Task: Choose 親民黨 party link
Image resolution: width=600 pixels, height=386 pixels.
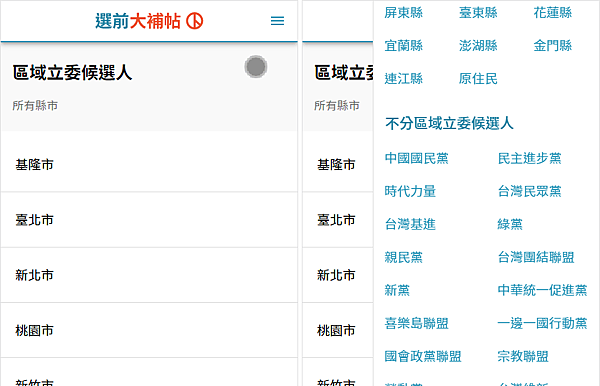Action: point(404,257)
